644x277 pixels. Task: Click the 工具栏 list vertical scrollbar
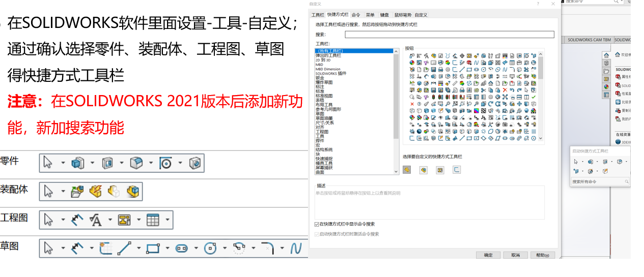[396, 112]
